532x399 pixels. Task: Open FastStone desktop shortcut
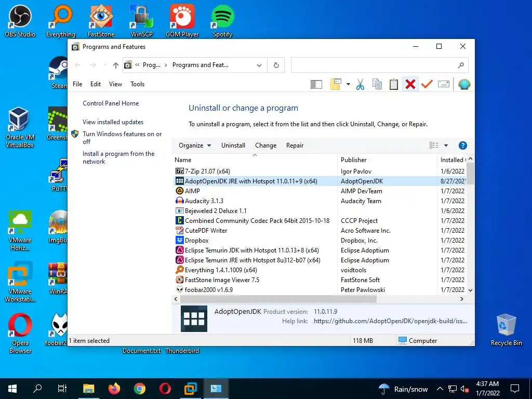(x=101, y=21)
